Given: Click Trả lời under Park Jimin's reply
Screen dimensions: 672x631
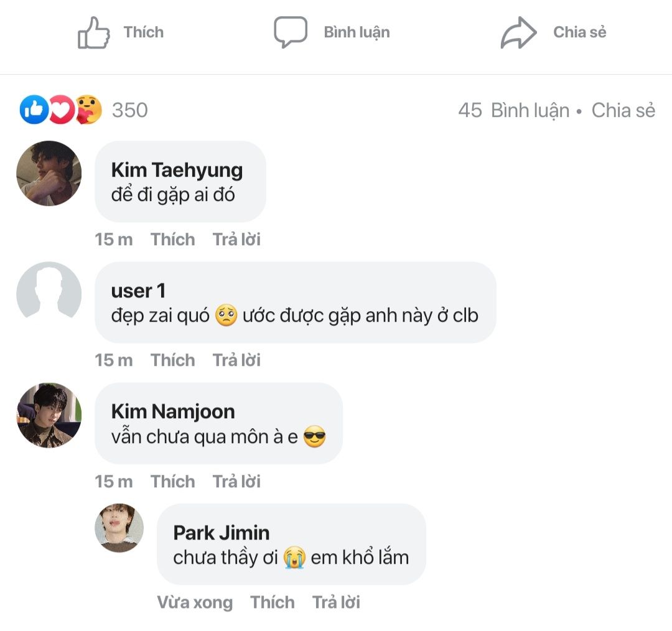Looking at the screenshot, I should 336,602.
